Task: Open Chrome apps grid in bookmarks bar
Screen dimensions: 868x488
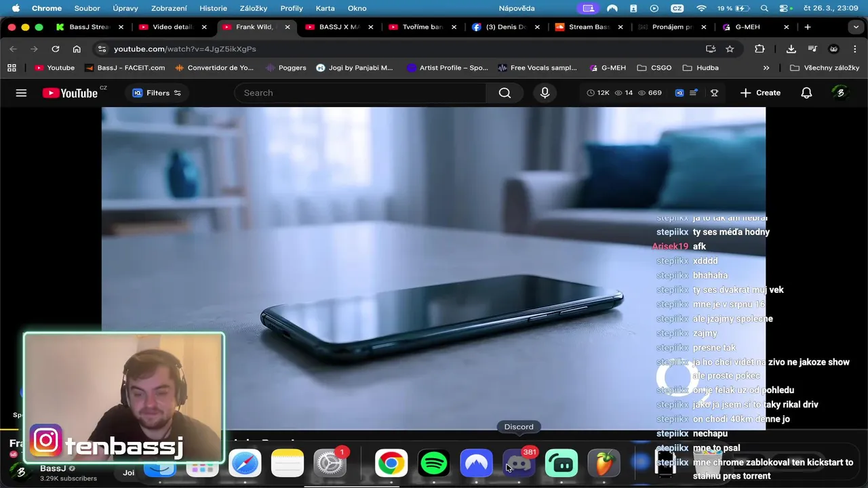Action: point(12,68)
